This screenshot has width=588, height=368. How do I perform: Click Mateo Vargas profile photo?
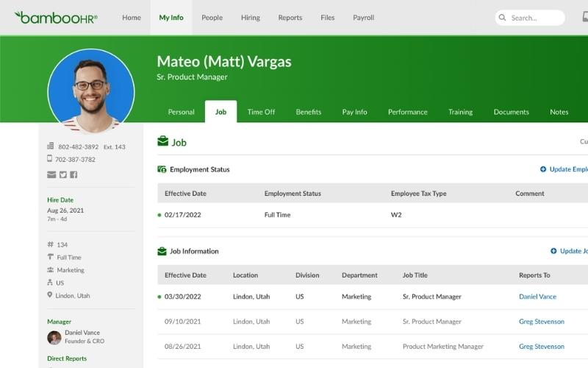pyautogui.click(x=91, y=91)
